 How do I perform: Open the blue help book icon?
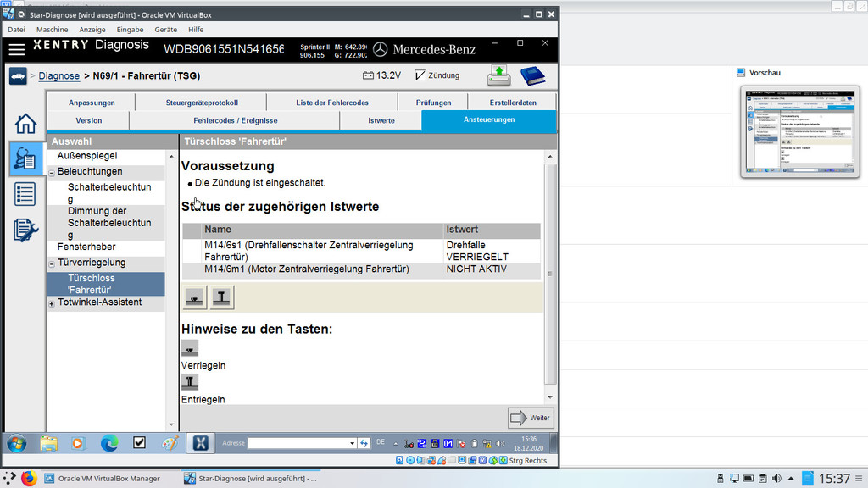point(532,75)
